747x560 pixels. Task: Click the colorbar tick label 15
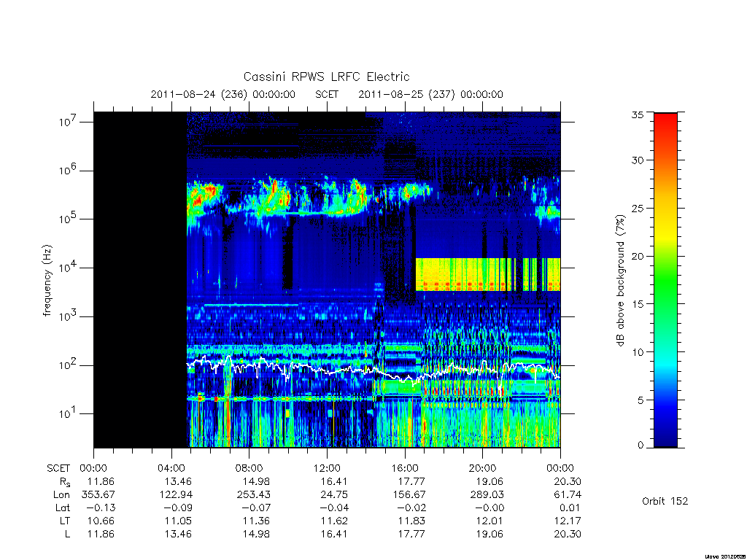[637, 304]
